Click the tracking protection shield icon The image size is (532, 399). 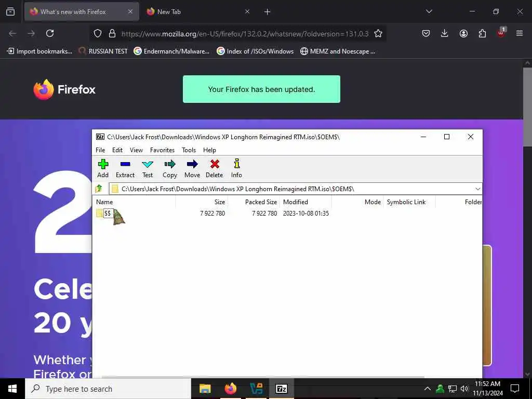coord(98,33)
